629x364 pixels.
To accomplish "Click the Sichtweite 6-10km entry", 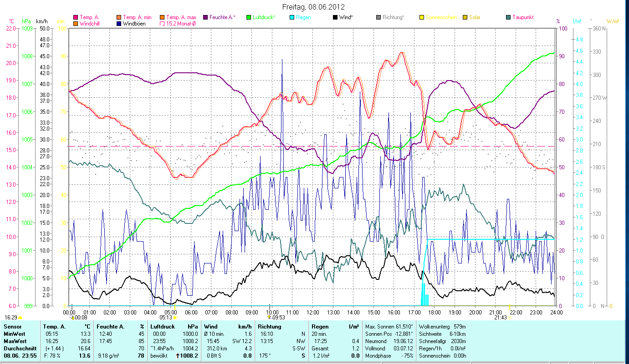I will (442, 334).
